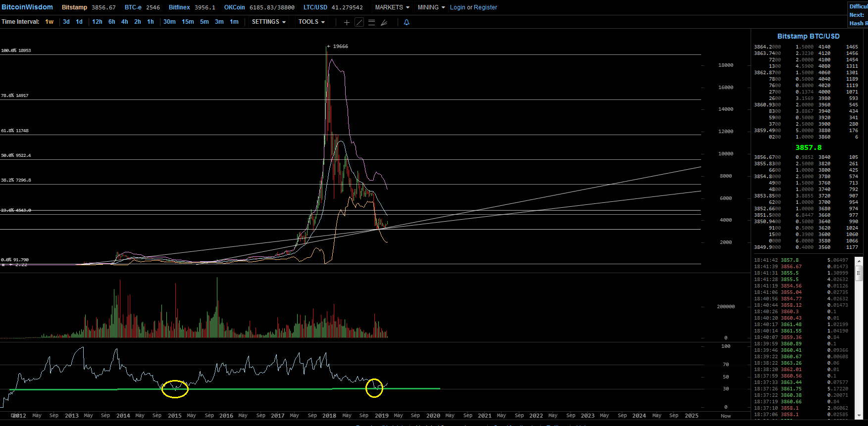This screenshot has width=868, height=426.
Task: Click the Bitstamp BTC/USD order book title
Action: 809,36
